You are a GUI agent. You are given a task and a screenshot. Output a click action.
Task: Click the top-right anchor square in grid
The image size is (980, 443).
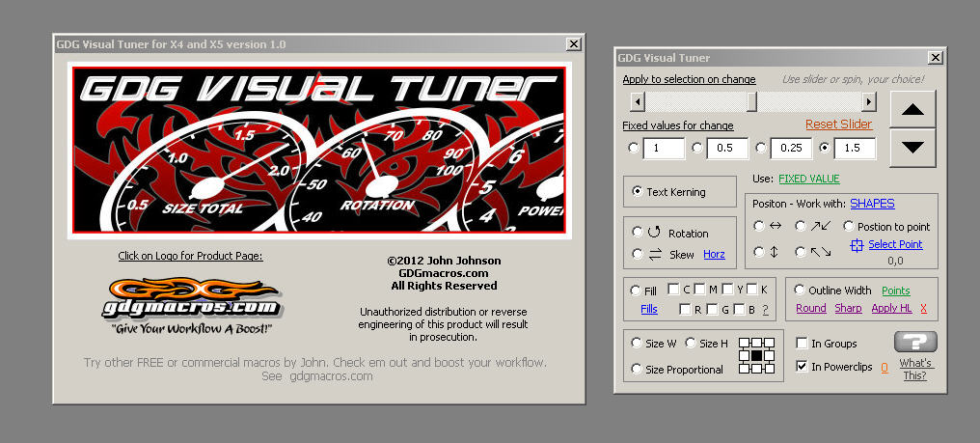point(770,343)
